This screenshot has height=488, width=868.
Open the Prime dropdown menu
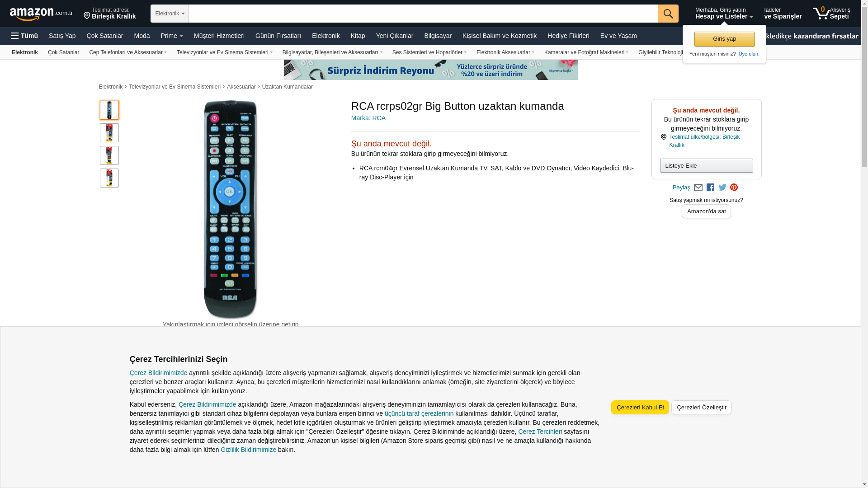(172, 36)
